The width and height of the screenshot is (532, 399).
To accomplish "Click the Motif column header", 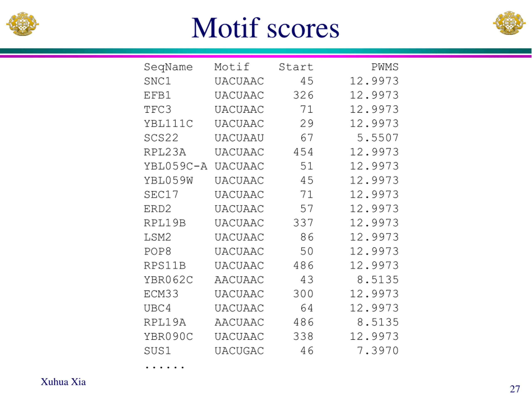I will (x=232, y=67).
